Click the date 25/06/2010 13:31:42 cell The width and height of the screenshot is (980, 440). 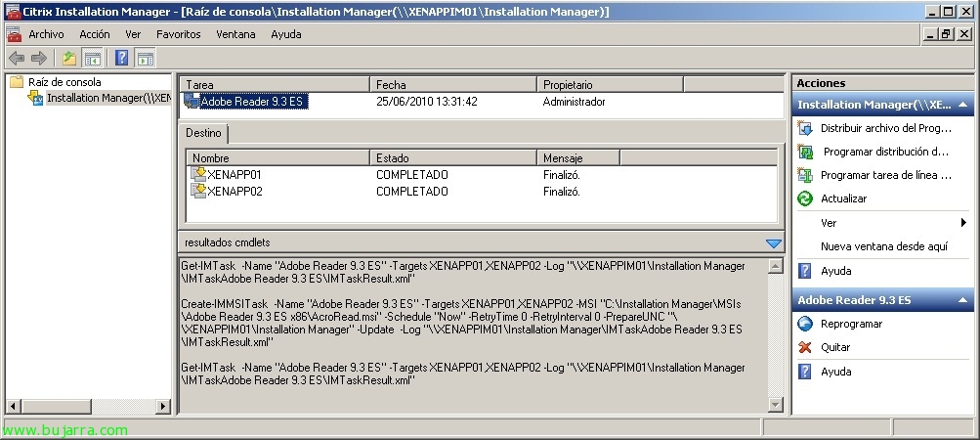click(427, 102)
